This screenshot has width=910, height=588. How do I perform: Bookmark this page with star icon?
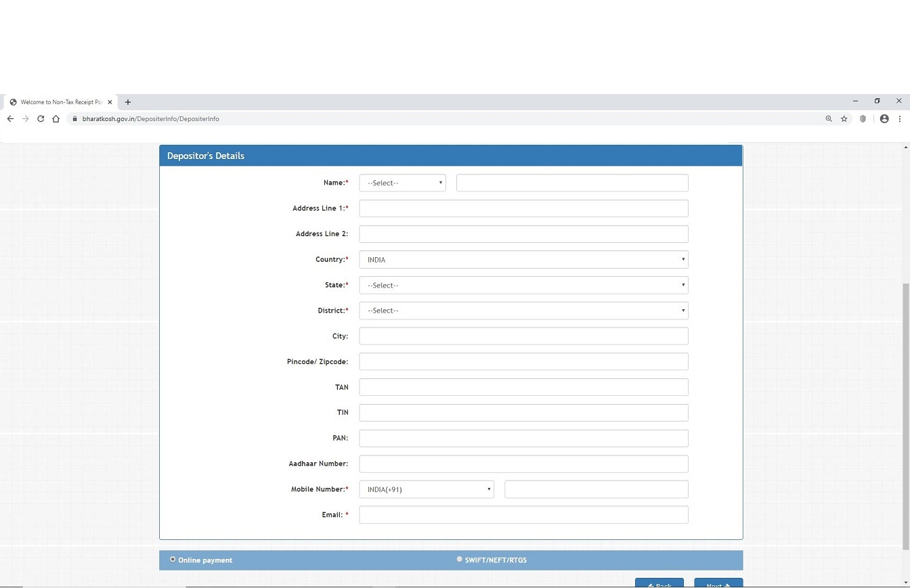(x=844, y=118)
